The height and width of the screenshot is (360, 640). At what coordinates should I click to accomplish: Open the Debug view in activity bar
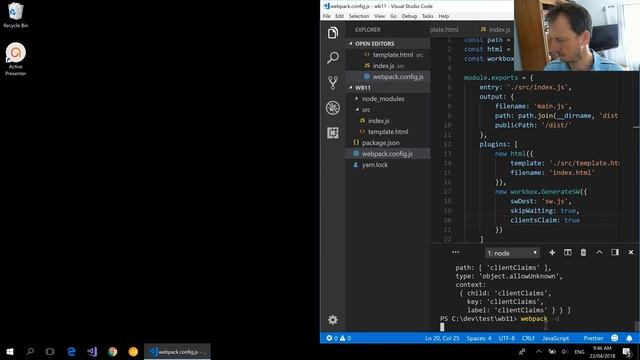point(333,108)
